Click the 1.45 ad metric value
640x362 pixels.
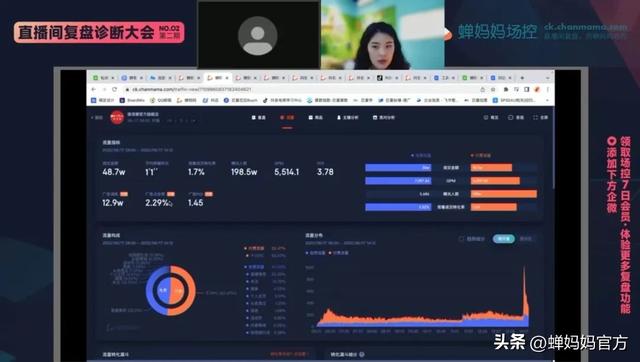[x=196, y=203]
